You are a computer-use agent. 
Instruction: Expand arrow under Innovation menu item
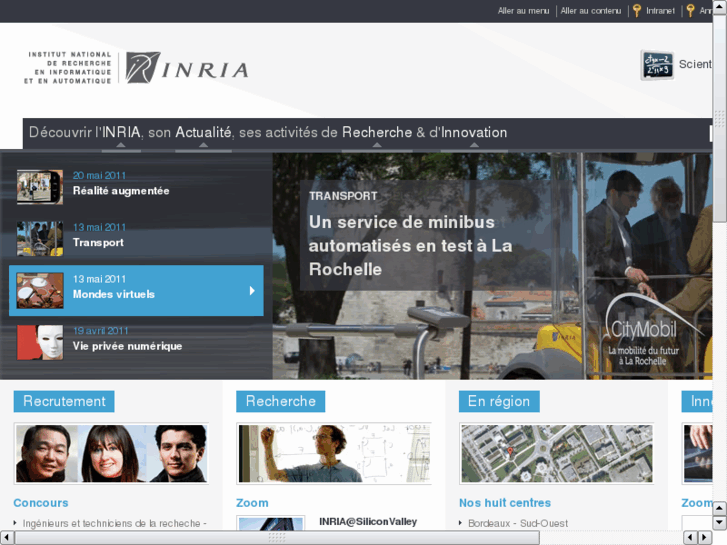coord(474,145)
